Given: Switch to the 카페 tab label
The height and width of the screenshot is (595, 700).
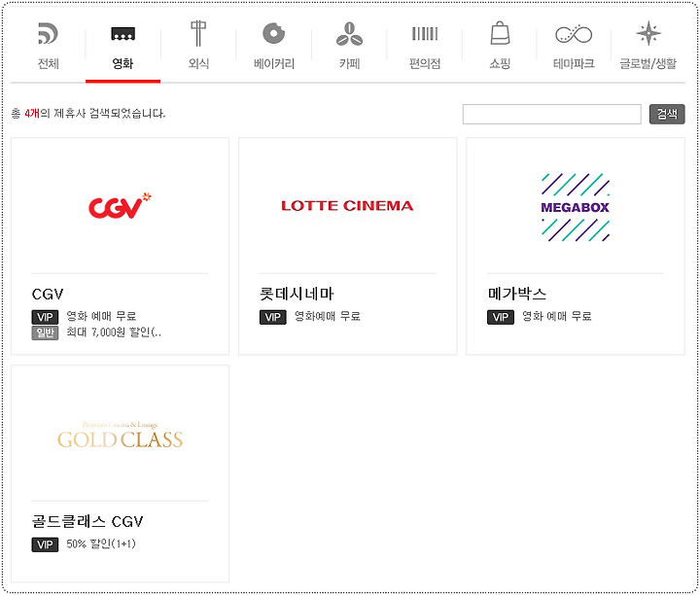Looking at the screenshot, I should [x=349, y=63].
